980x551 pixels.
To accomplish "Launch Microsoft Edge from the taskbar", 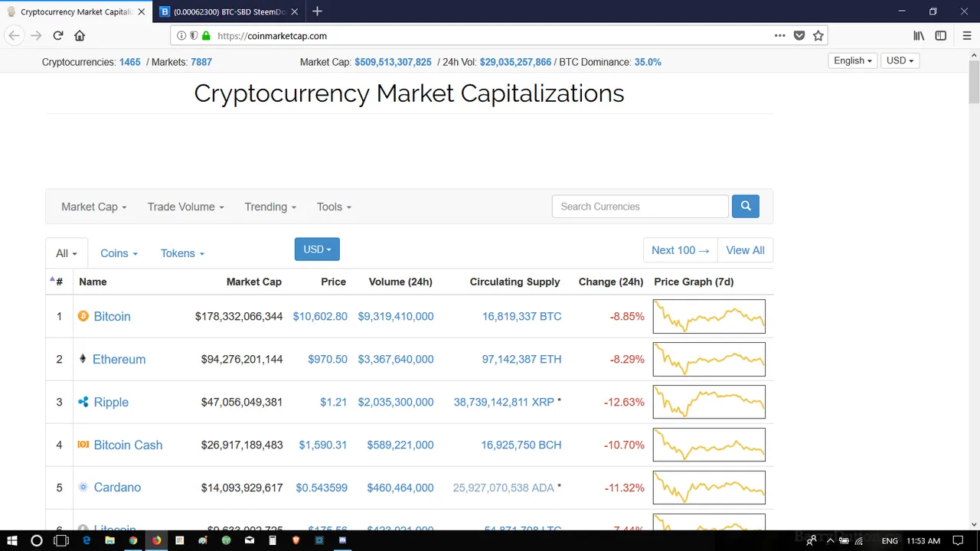I will click(87, 540).
